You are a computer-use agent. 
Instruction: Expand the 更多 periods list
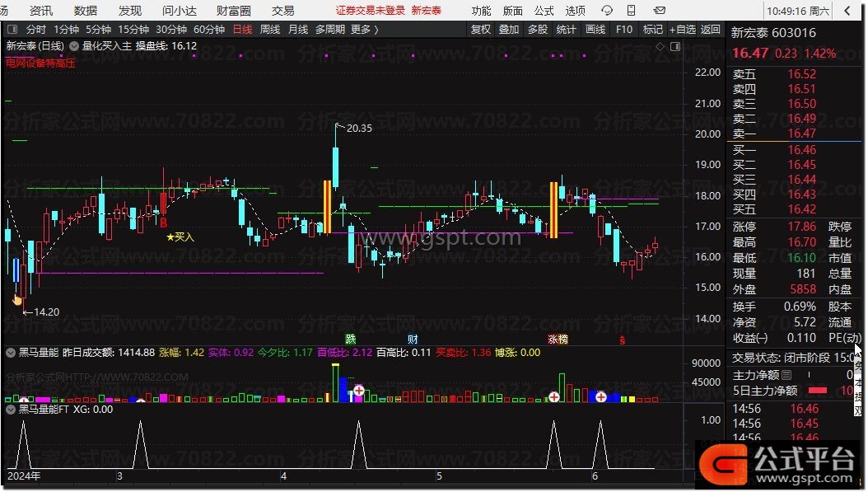pos(365,30)
